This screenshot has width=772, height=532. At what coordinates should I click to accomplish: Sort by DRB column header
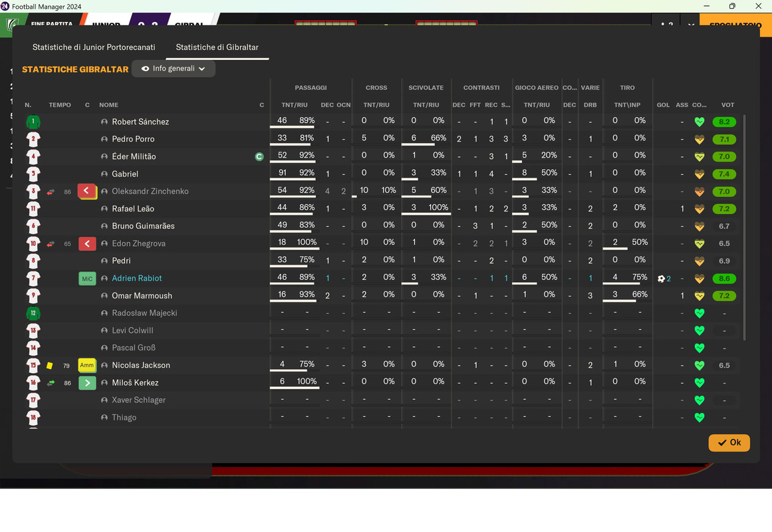tap(590, 105)
